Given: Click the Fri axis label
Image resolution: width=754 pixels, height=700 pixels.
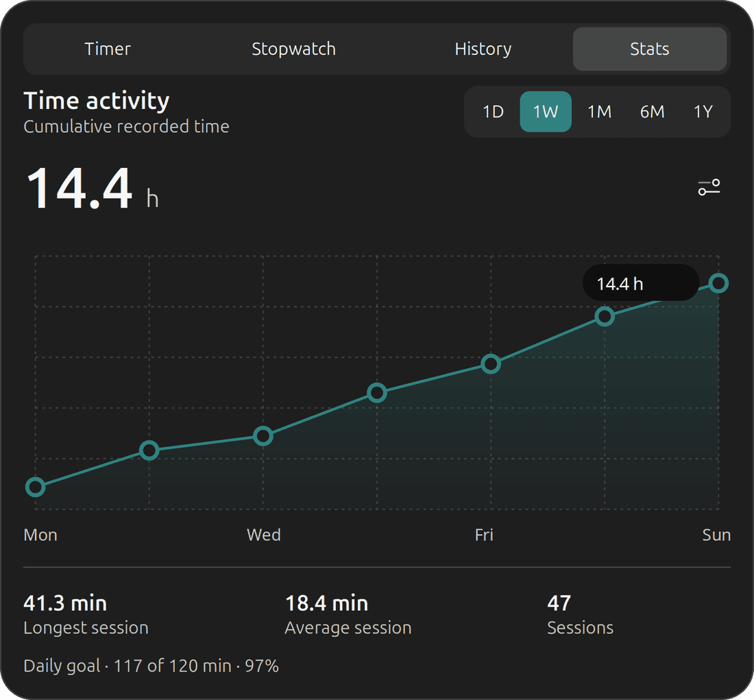Looking at the screenshot, I should (x=484, y=535).
